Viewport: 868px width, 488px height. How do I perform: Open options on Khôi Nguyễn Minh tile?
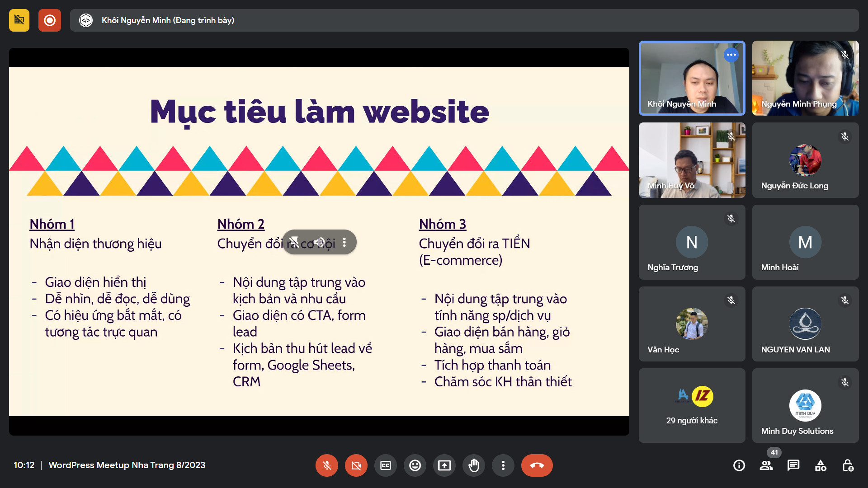731,55
